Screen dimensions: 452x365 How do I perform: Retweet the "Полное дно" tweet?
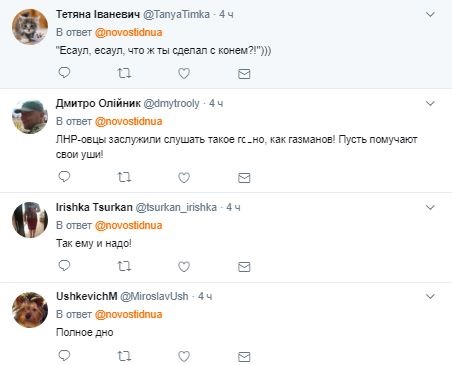click(x=124, y=356)
